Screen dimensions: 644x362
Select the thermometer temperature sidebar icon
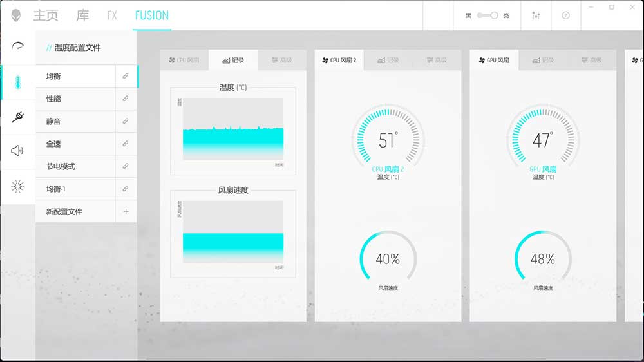tap(18, 82)
